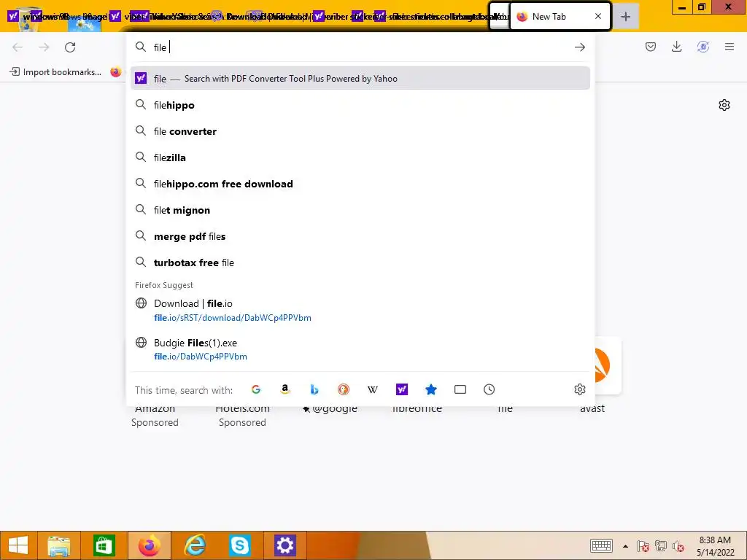
Task: Search in bookmarks with star icon
Action: pyautogui.click(x=430, y=389)
